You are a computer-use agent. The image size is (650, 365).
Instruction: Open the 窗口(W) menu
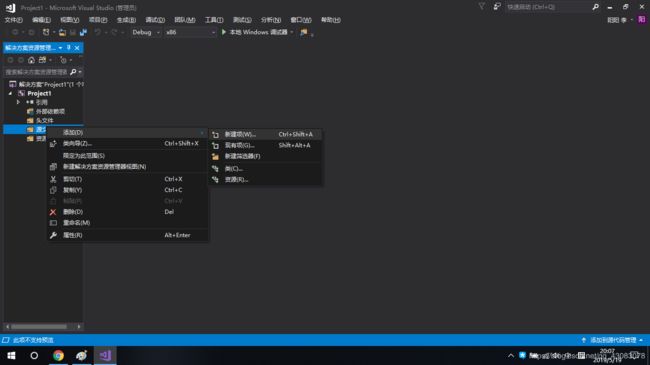click(x=301, y=20)
